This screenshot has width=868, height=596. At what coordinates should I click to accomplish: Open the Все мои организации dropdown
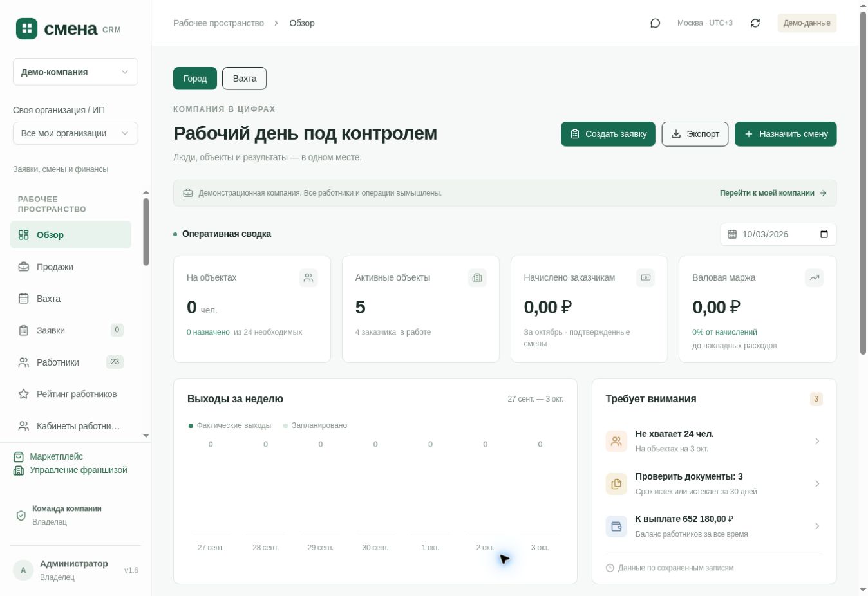[75, 133]
